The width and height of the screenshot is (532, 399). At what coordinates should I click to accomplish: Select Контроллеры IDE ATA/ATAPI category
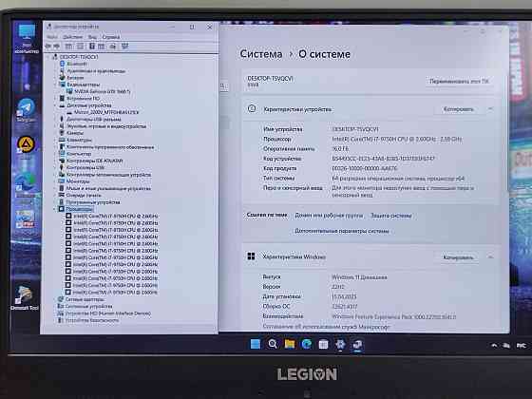click(95, 161)
